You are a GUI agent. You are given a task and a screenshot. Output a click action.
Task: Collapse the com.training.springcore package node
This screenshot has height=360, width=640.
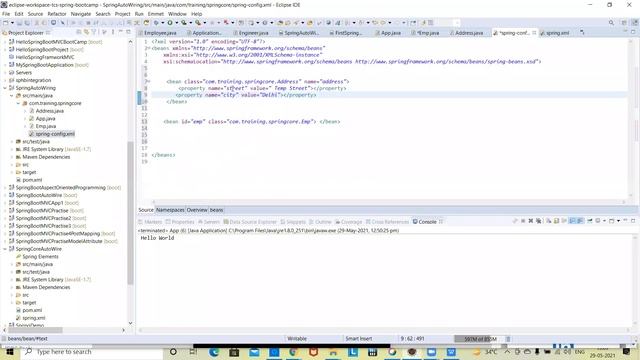[18, 104]
